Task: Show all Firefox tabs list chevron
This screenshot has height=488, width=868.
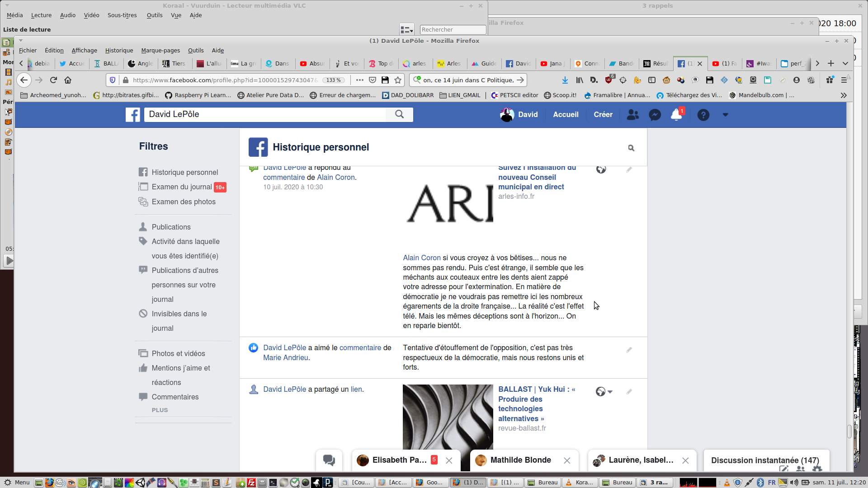Action: click(845, 63)
